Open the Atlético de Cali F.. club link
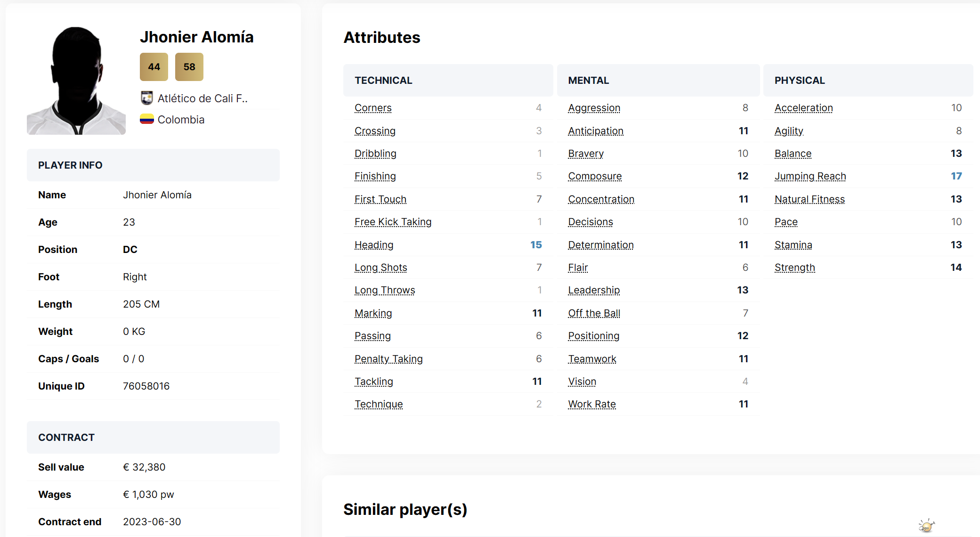980x537 pixels. coord(202,98)
